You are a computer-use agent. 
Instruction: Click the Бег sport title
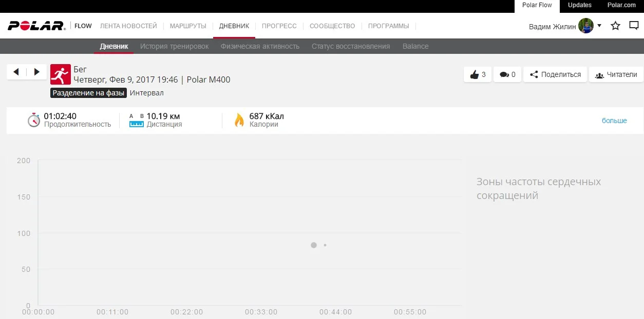click(x=80, y=69)
